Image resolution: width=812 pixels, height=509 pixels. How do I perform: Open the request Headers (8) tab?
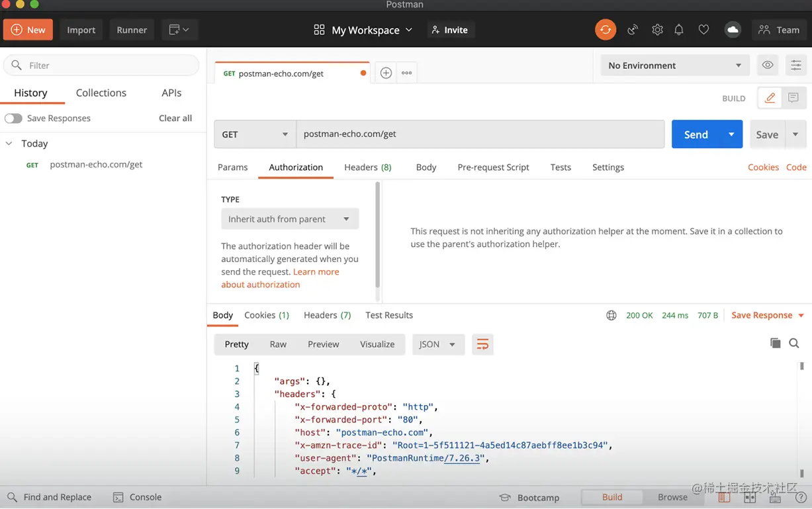(368, 167)
